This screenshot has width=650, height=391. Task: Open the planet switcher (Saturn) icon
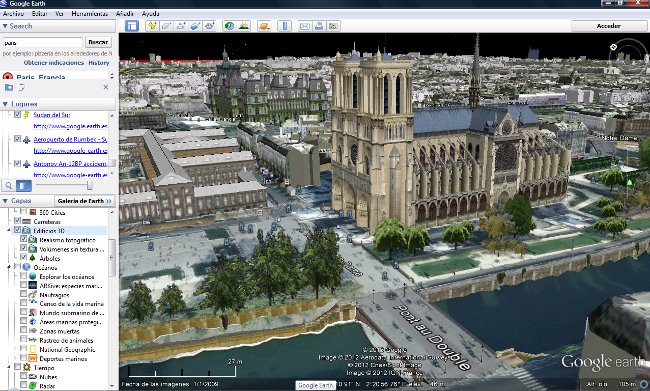pos(264,26)
